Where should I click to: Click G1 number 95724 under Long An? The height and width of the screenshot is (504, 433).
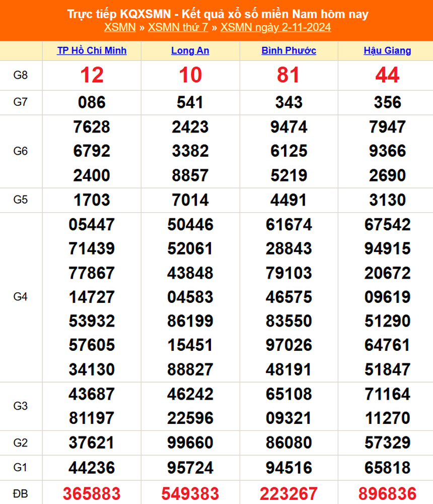pyautogui.click(x=190, y=468)
